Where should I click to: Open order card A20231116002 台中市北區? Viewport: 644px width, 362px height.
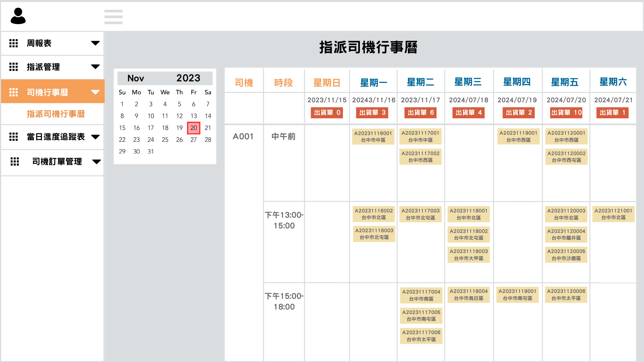(x=374, y=214)
